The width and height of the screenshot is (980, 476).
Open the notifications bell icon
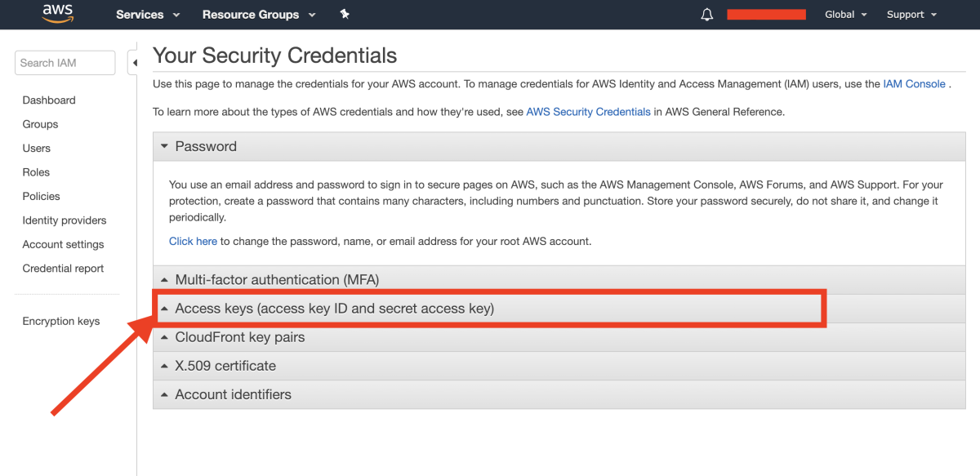pyautogui.click(x=707, y=15)
